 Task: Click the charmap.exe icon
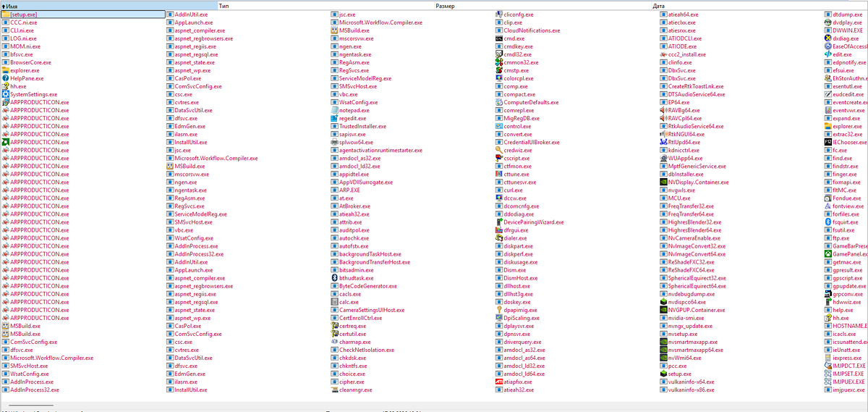coord(334,342)
